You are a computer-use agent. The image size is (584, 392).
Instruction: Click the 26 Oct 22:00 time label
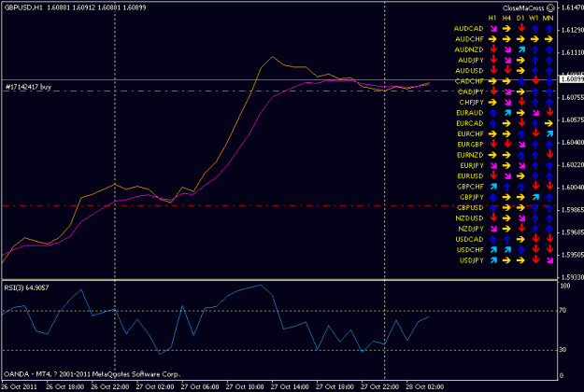[110, 386]
